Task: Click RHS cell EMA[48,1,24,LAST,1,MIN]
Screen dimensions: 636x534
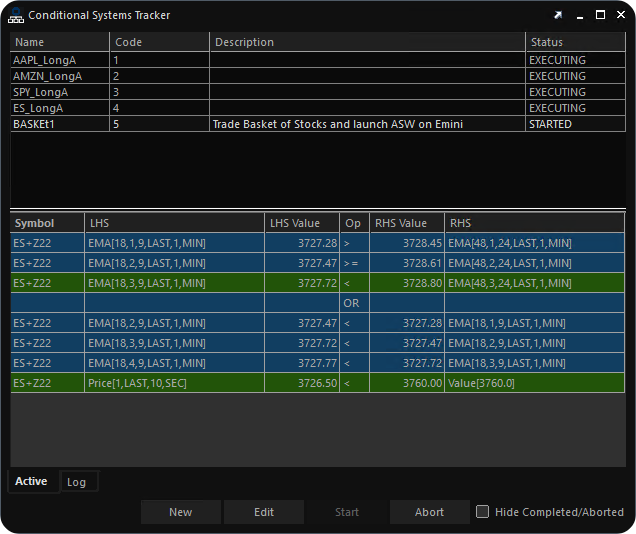Action: pos(534,243)
